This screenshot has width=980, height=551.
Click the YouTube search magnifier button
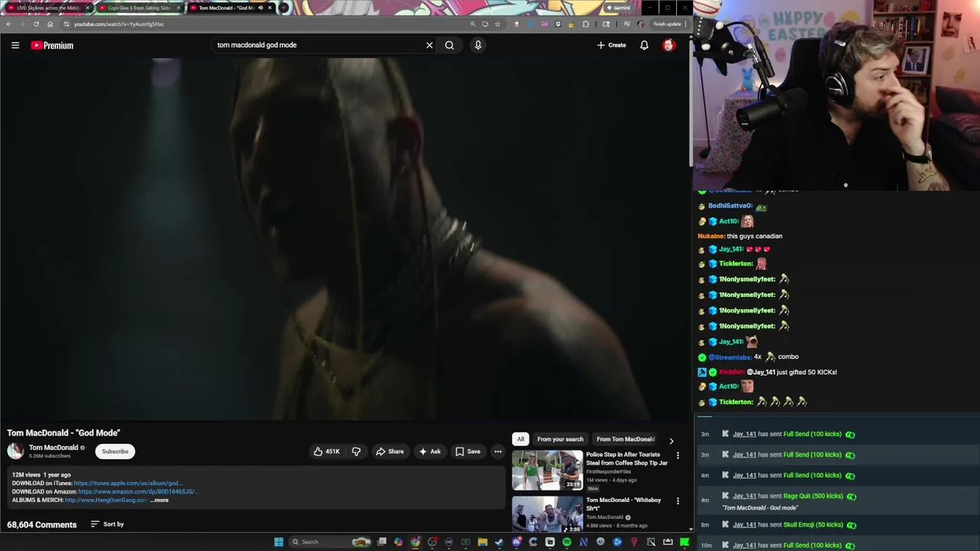[x=449, y=45]
